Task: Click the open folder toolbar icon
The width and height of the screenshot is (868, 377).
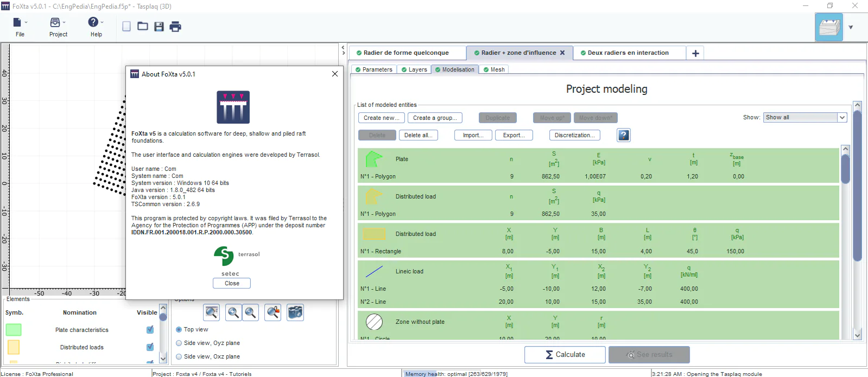Action: [143, 26]
